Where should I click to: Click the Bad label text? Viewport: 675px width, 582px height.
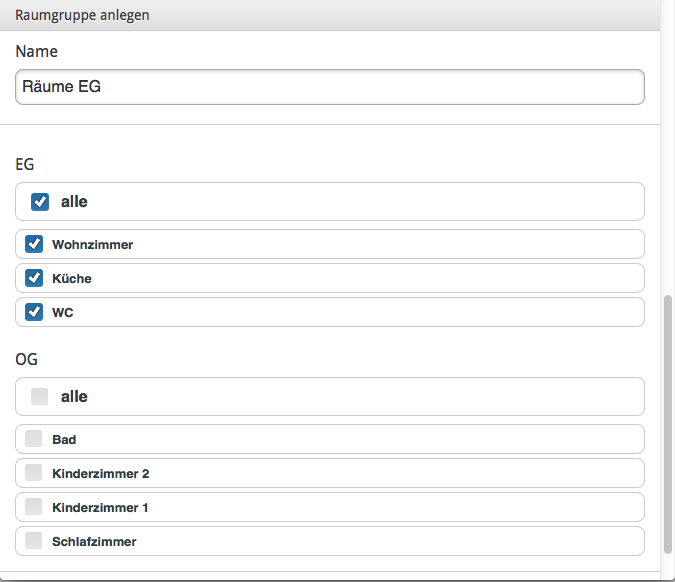pyautogui.click(x=64, y=440)
